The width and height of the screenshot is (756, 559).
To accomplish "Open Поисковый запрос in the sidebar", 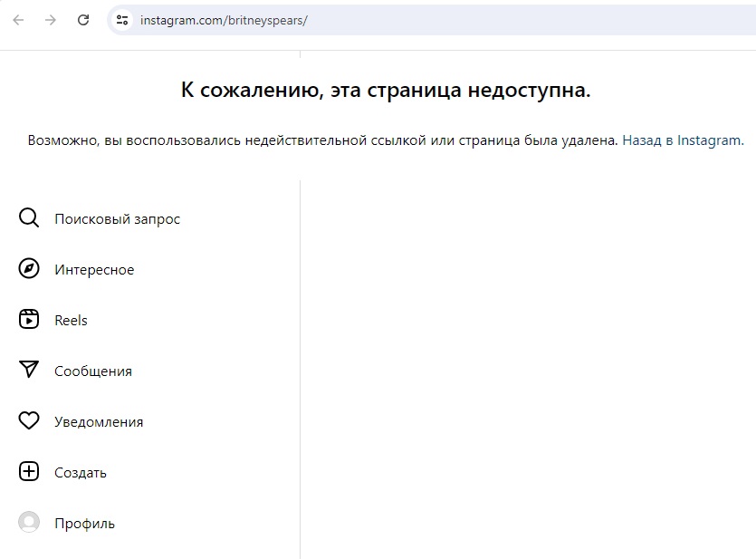I will pyautogui.click(x=117, y=219).
